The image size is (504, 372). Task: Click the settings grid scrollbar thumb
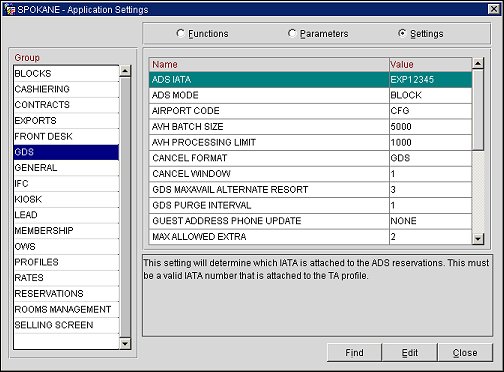tap(478, 110)
